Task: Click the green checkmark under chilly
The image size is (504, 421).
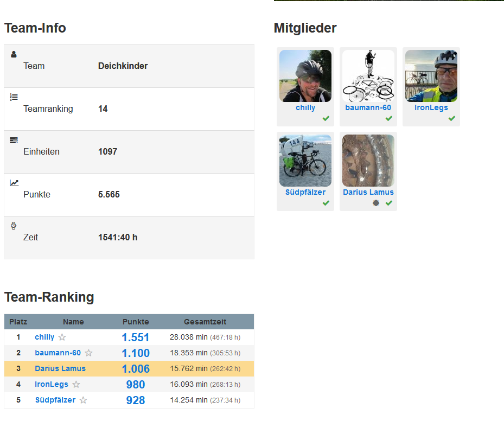Action: click(326, 118)
